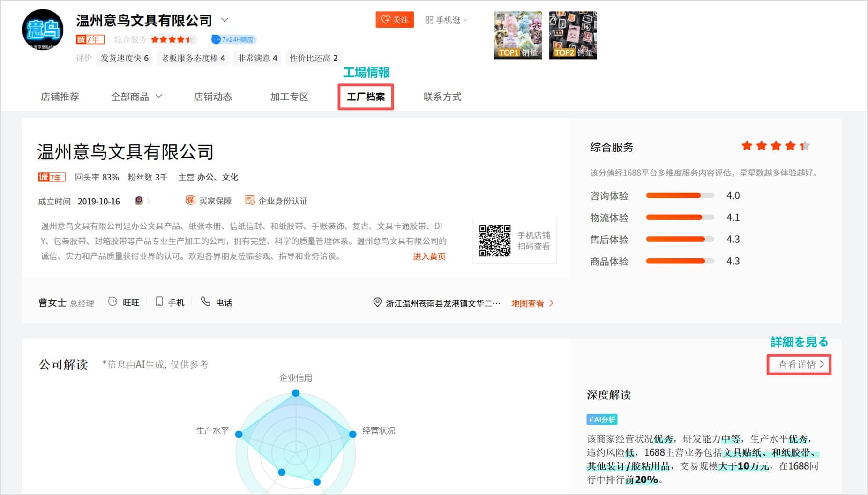This screenshot has height=495, width=868.
Task: Open the 联系方式 tab
Action: [442, 97]
